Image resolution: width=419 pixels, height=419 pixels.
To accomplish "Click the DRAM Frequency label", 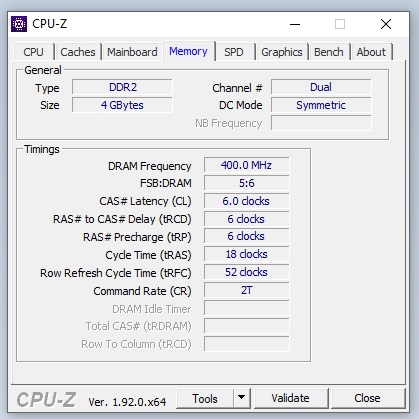I will 150,166.
